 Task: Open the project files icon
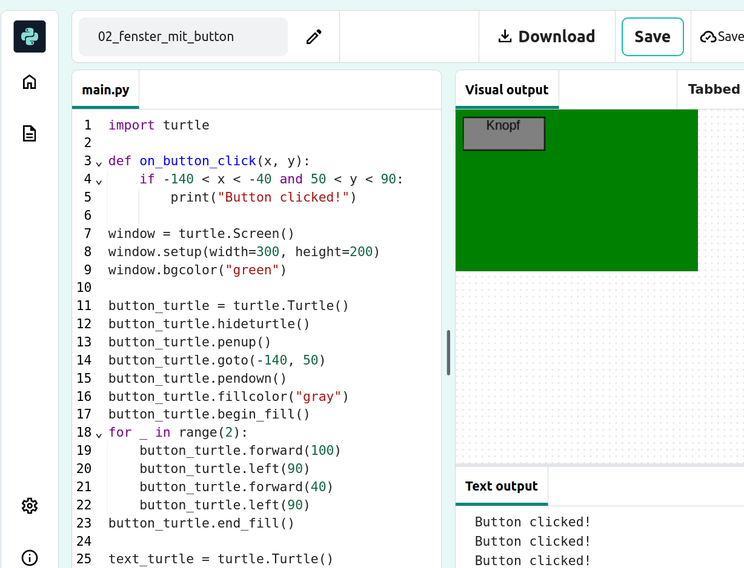29,133
